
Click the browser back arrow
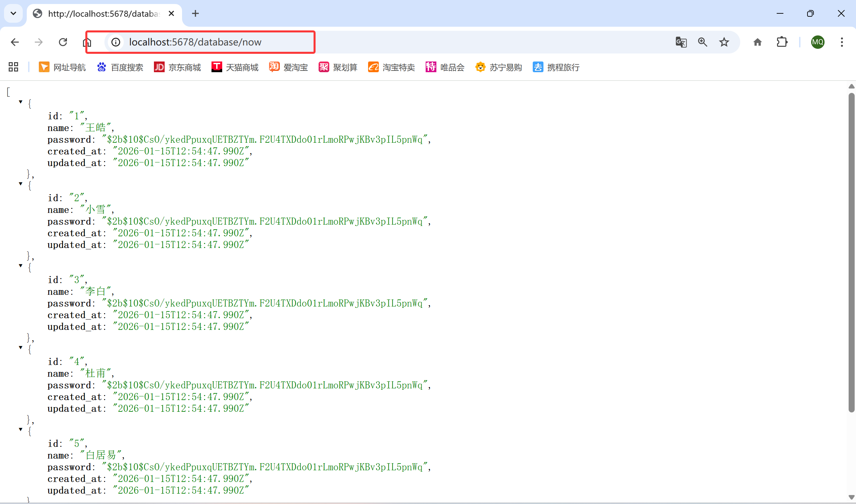coord(15,42)
